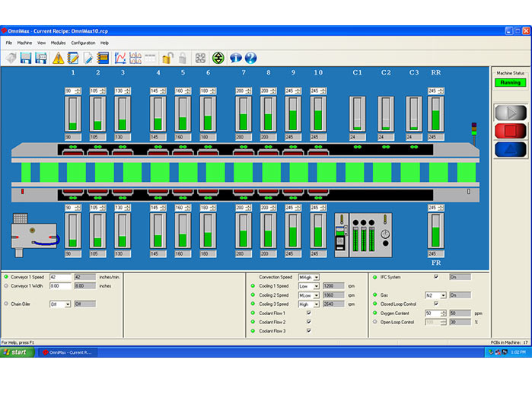Click the zone 1 top temperature gauge bar
This screenshot has height=398, width=532.
point(73,114)
